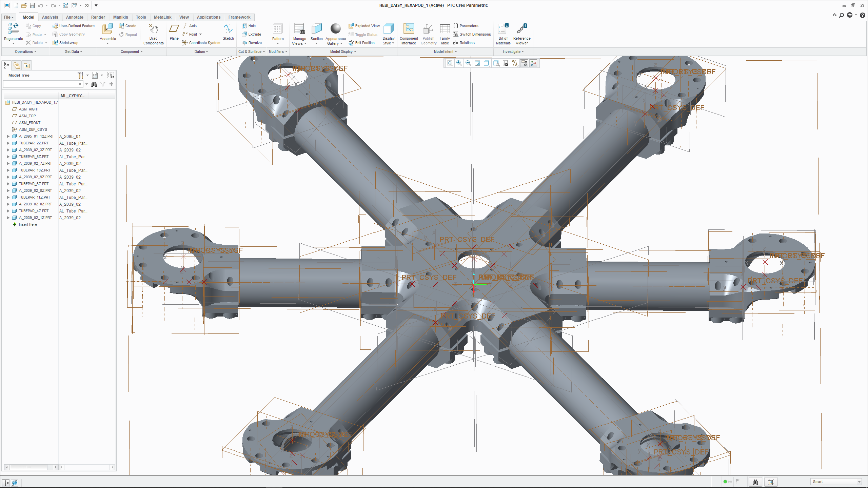Image resolution: width=868 pixels, height=488 pixels.
Task: Switch to the Analysis tab
Action: tap(50, 17)
